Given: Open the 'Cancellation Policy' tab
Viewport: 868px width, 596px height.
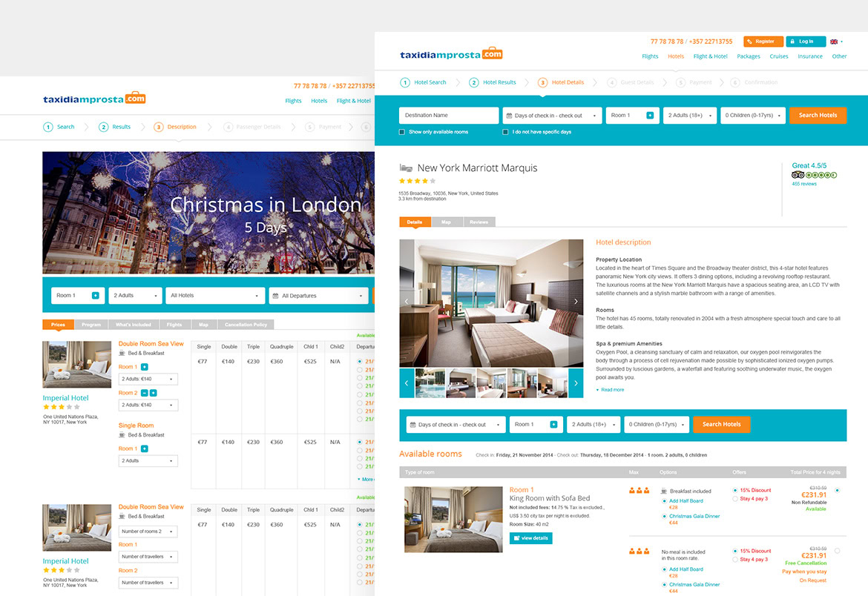Looking at the screenshot, I should [246, 325].
